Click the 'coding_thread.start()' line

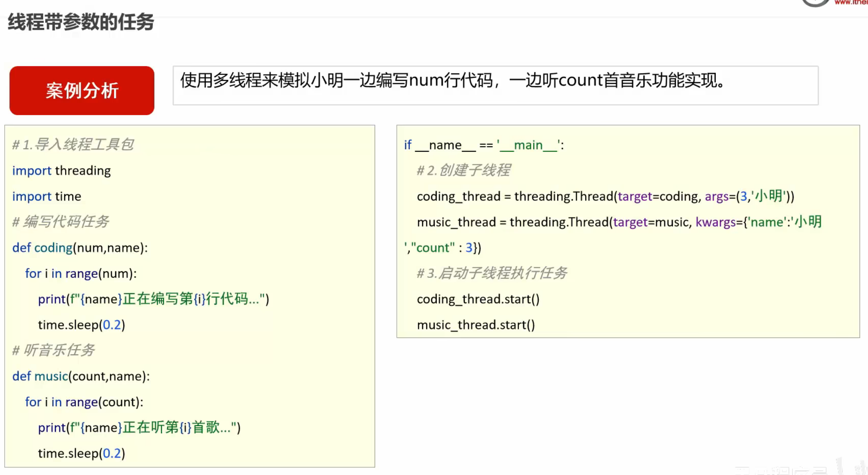(x=478, y=299)
